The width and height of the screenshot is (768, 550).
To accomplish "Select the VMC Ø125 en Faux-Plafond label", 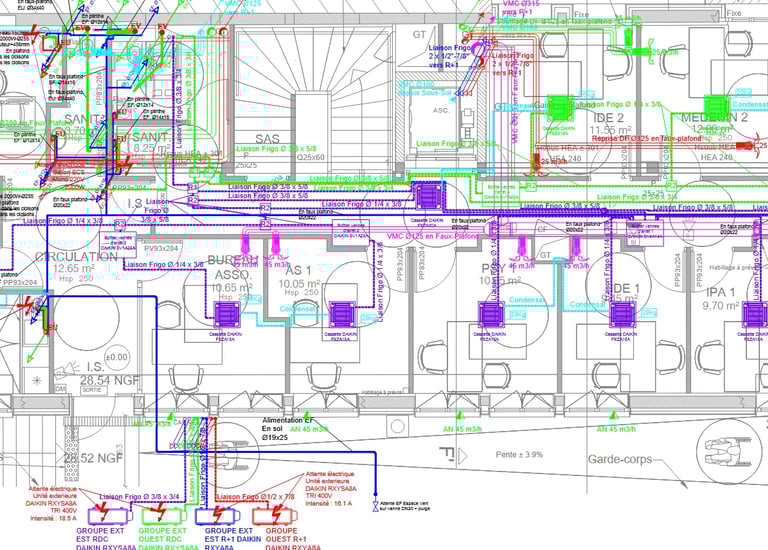I will click(433, 237).
